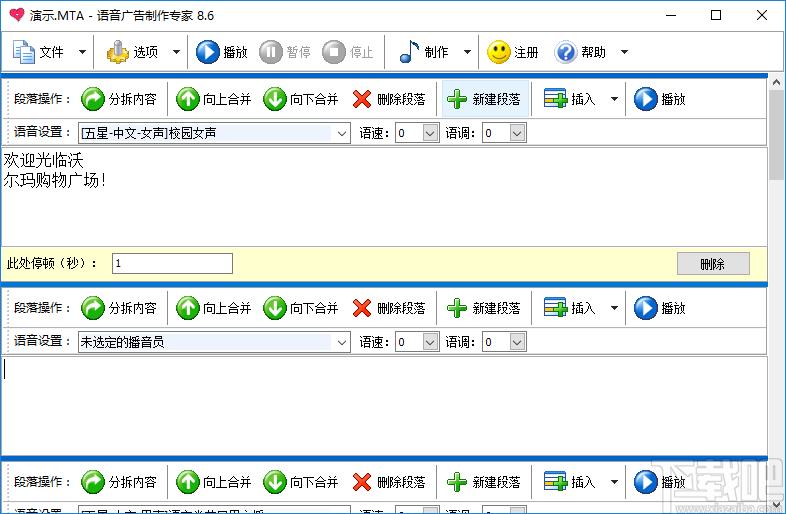Click 向下合并 in second paragraph toolbar
Image resolution: width=786 pixels, height=514 pixels.
[301, 308]
